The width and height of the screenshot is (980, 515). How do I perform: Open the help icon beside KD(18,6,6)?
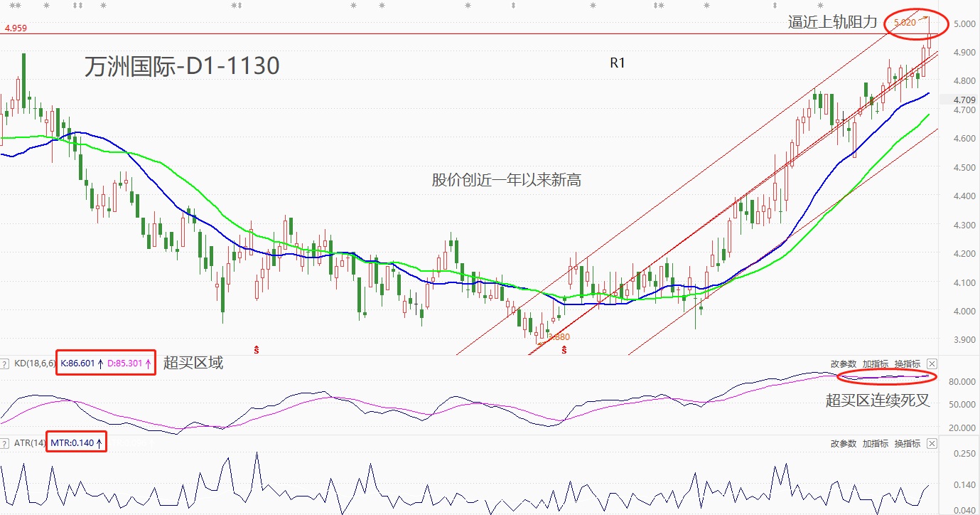click(5, 363)
